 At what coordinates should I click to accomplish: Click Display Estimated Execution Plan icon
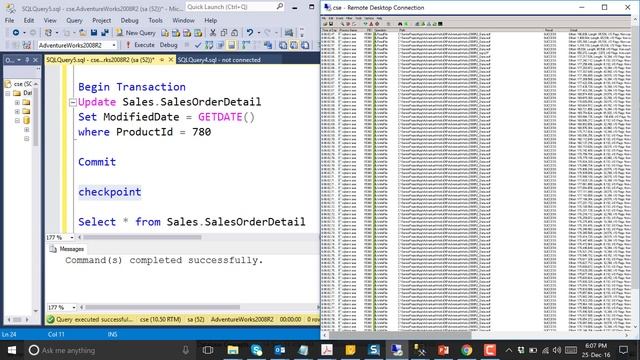click(x=209, y=45)
